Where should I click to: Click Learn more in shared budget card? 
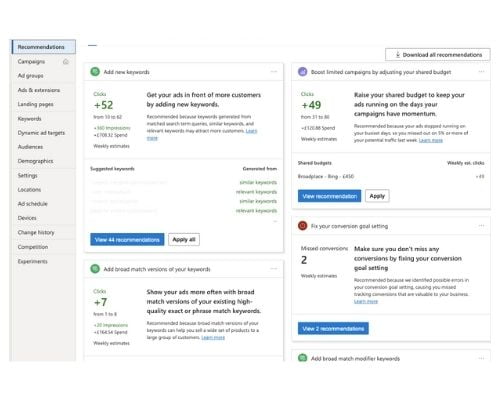click(x=431, y=140)
